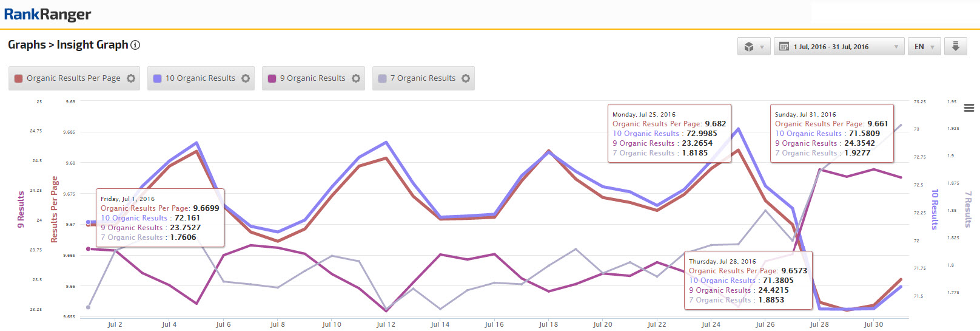Open settings gear for Organic Results Per Page
Viewport: 980px width, 331px height.
point(131,78)
